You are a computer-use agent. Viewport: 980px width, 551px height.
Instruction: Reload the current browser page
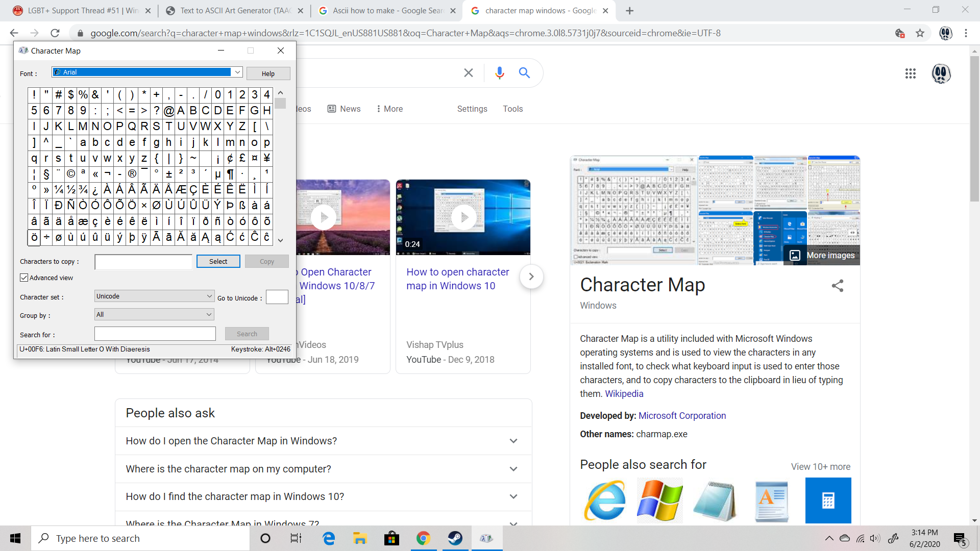click(55, 33)
